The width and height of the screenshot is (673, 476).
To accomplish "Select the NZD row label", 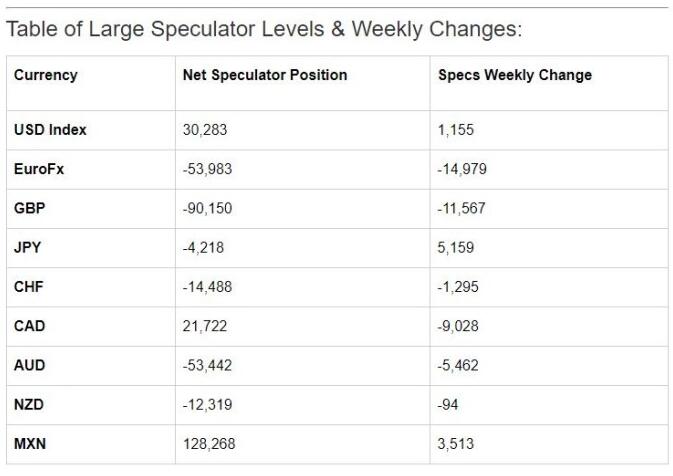I will 30,405.
